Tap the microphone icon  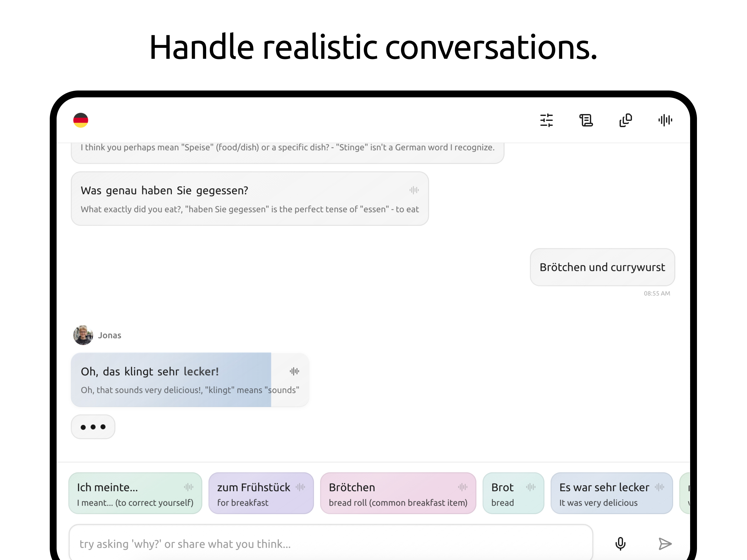pyautogui.click(x=620, y=544)
